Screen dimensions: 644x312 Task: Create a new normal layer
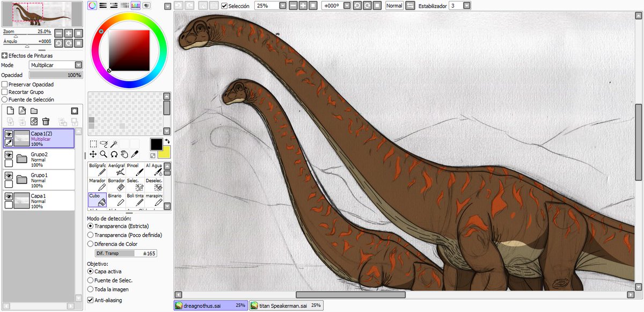(10, 111)
